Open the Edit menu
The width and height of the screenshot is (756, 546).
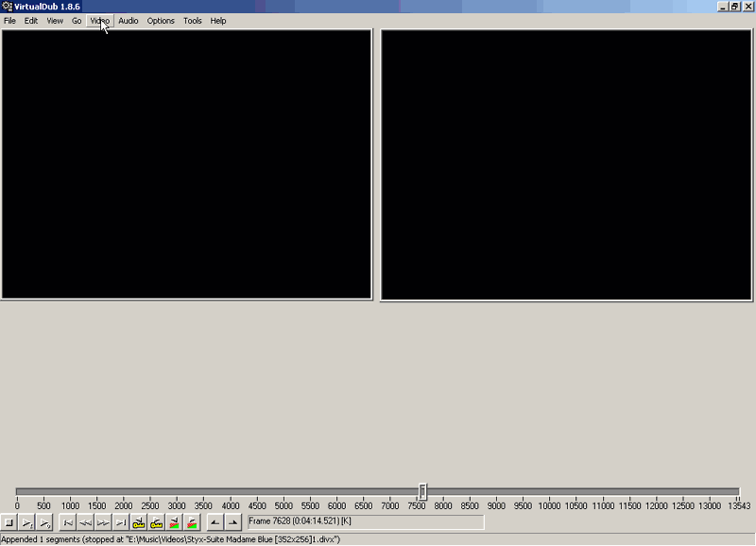pyautogui.click(x=31, y=21)
